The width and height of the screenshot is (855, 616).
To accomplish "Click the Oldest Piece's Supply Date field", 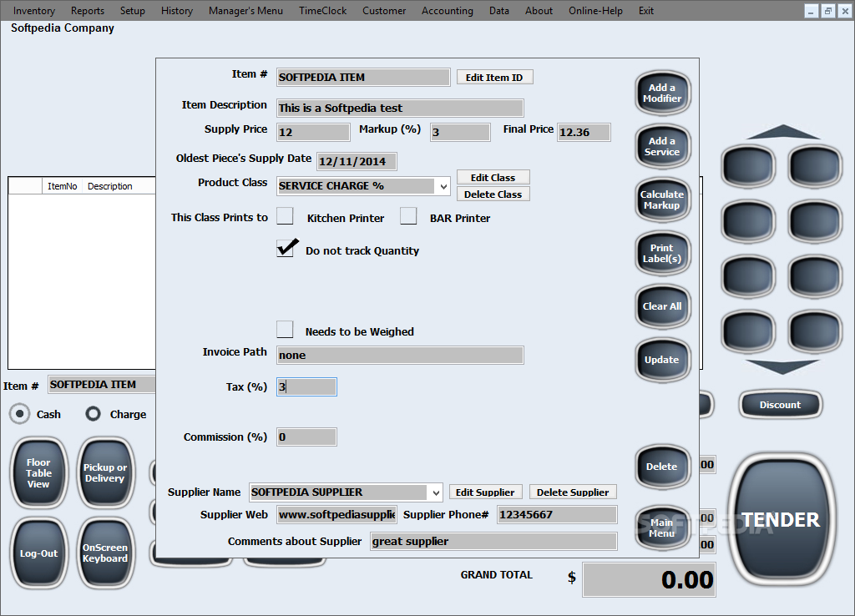I will coord(357,161).
